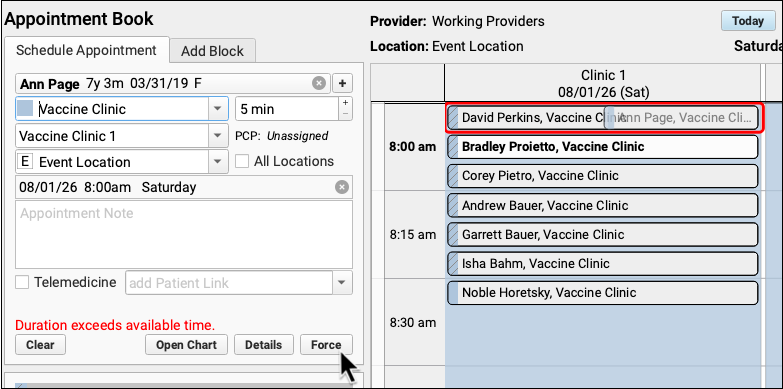
Task: Open the Vaccine Clinic 1 provider dropdown
Action: pos(218,135)
